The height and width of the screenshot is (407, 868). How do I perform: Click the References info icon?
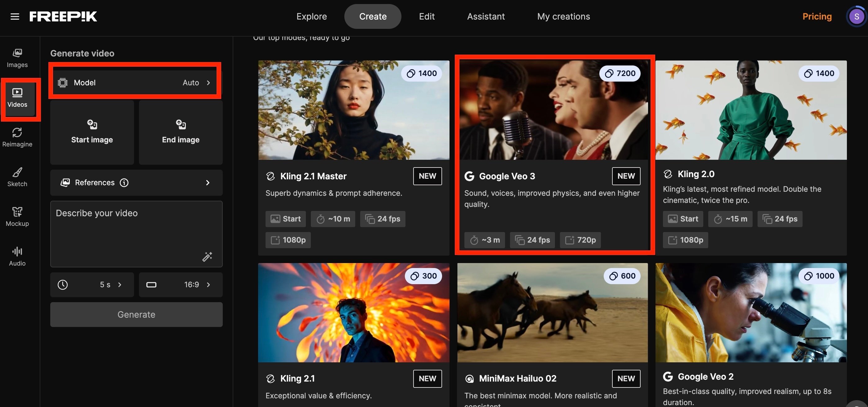coord(124,183)
